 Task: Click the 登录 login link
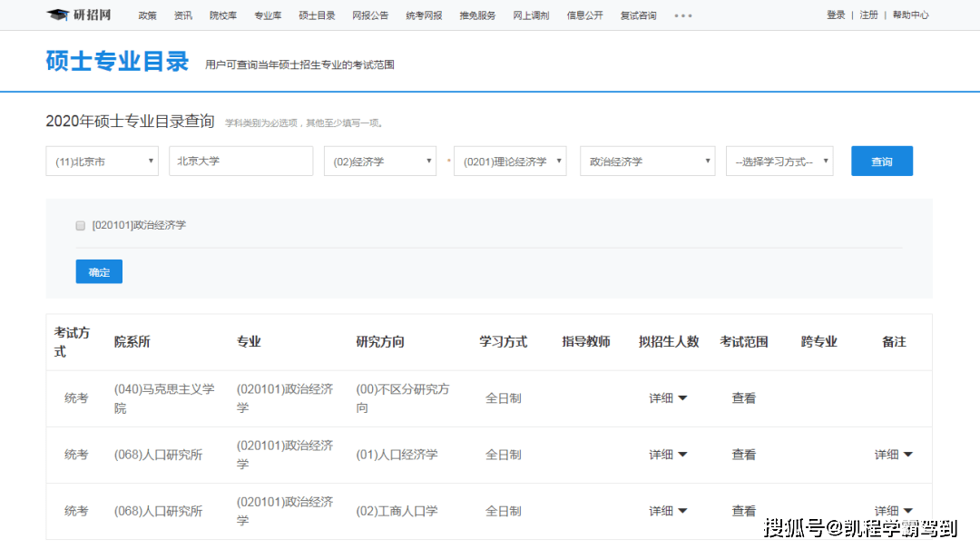click(836, 15)
